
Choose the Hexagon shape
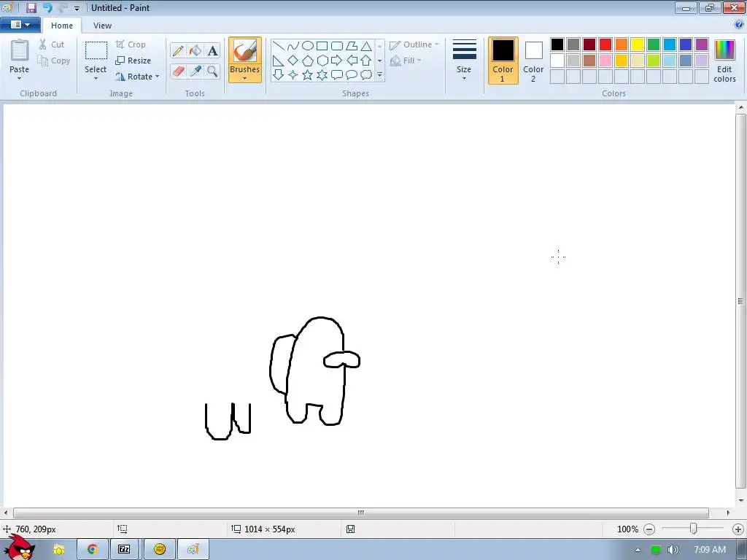322,61
